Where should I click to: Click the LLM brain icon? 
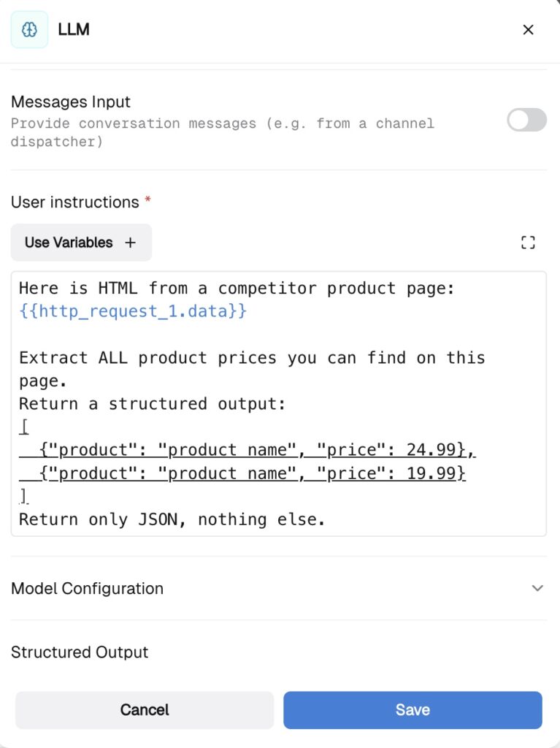coord(29,29)
